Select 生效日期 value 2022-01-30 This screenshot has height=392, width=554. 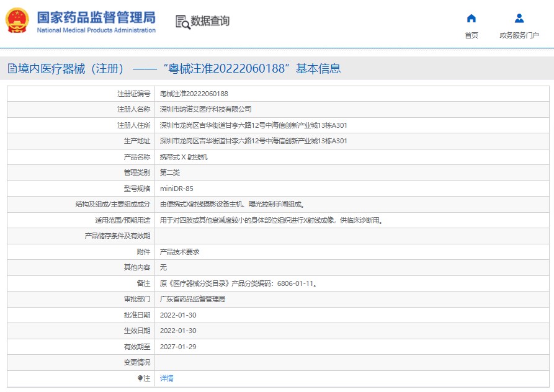coord(178,331)
